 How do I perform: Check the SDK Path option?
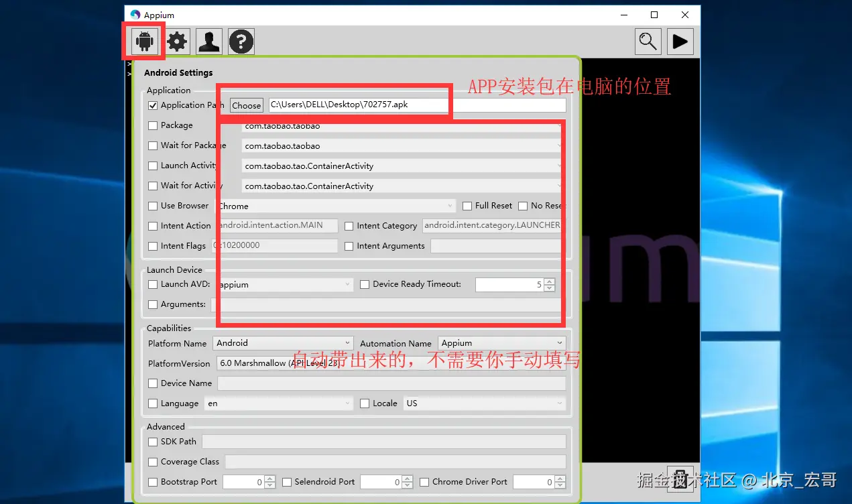[x=153, y=442]
